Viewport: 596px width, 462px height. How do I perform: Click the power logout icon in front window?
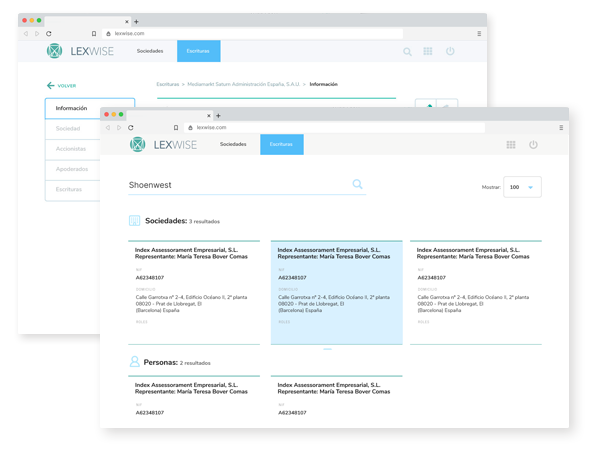pos(533,144)
